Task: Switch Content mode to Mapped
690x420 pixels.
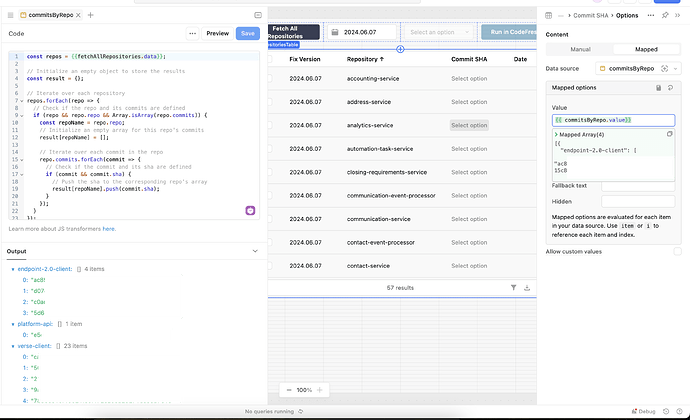Action: coord(646,49)
